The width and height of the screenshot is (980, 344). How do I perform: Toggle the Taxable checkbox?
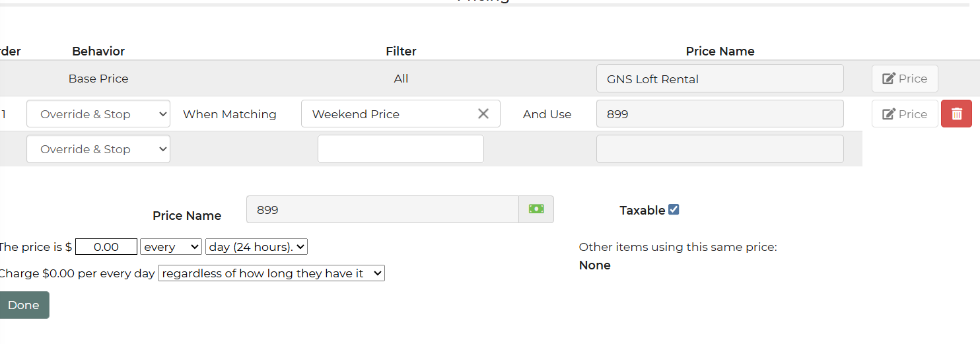click(674, 209)
